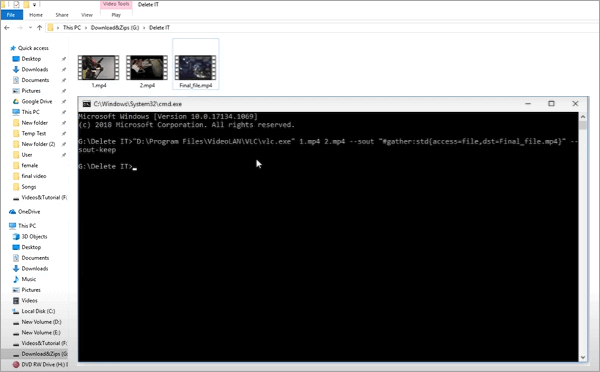The image size is (600, 372).
Task: Open New Volume (D:) drive
Action: [41, 322]
